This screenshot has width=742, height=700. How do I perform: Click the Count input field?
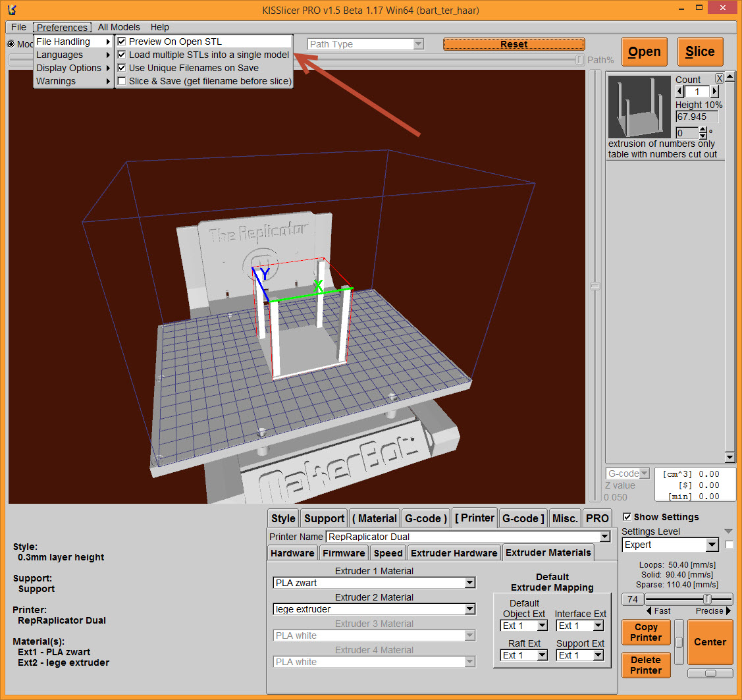click(x=697, y=92)
